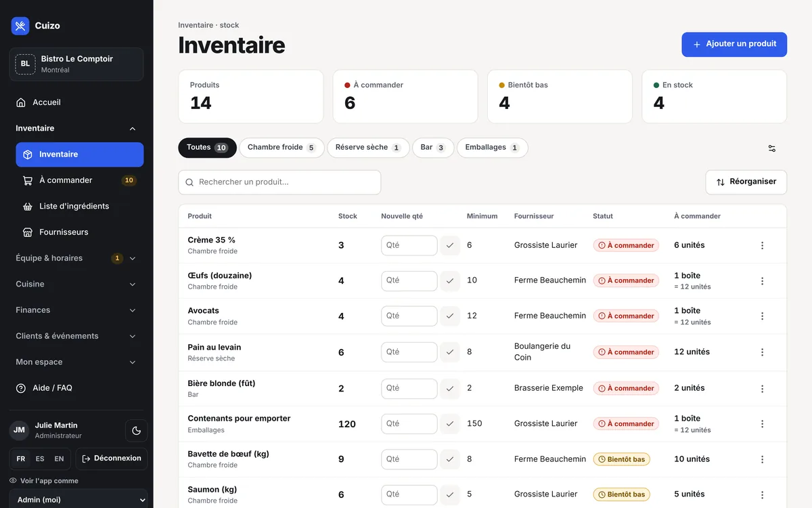Switch language to EN

[60, 459]
